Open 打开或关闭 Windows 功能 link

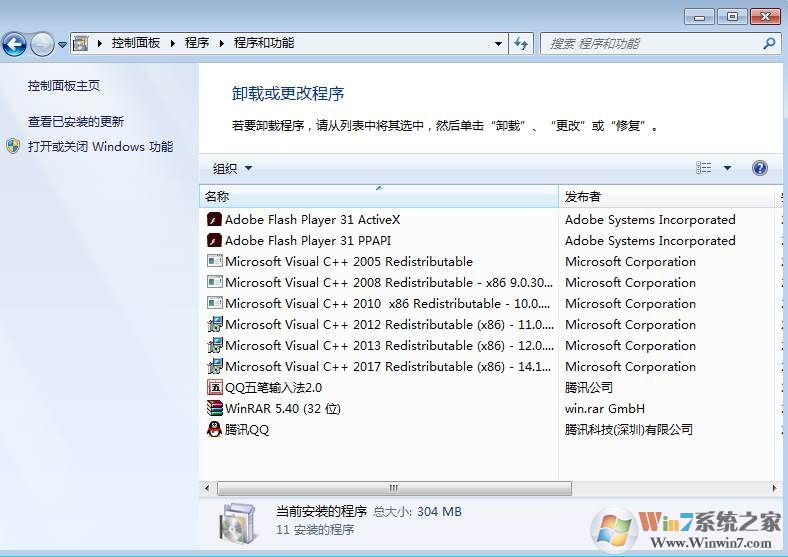point(101,147)
